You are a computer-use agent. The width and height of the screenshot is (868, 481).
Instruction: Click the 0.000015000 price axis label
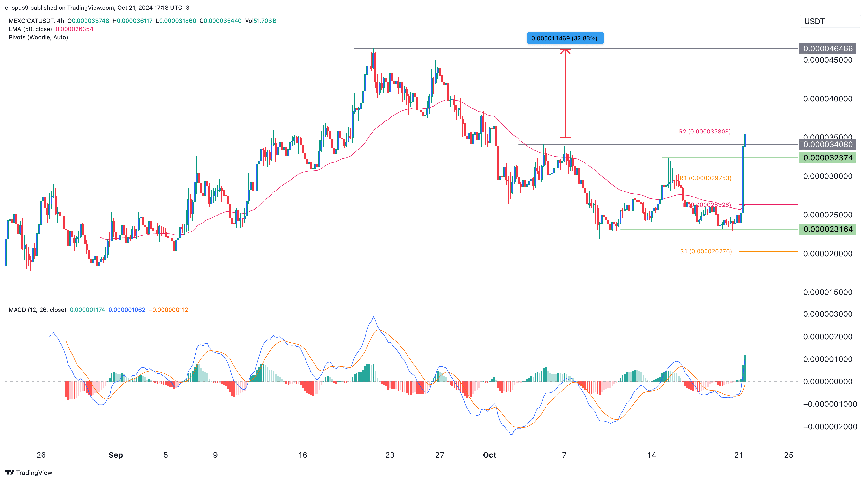coord(828,292)
